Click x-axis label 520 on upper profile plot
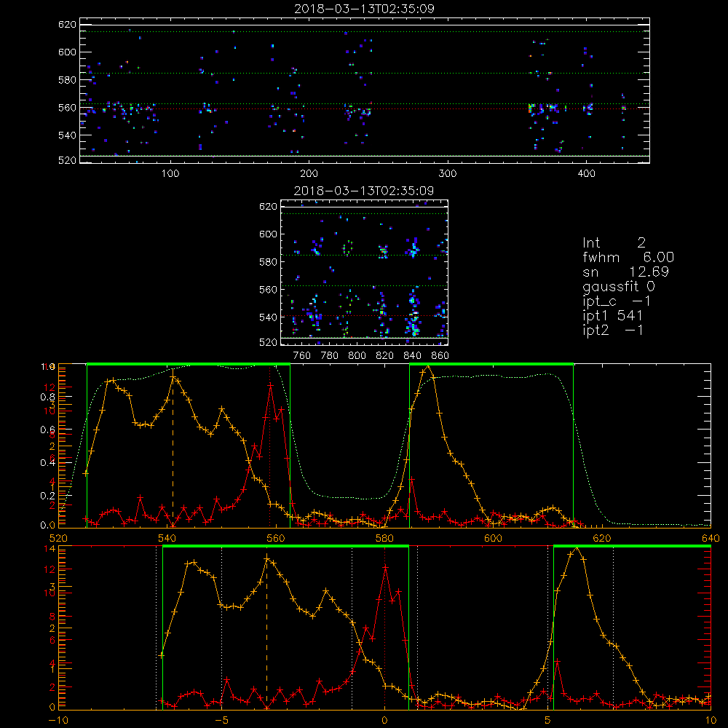Viewport: 728px width, 728px height. (x=58, y=538)
